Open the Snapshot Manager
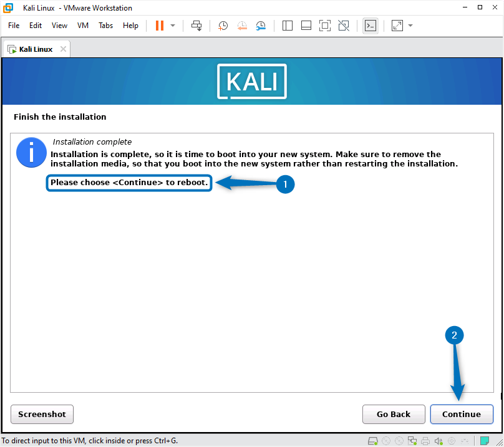The image size is (504, 447). pos(261,26)
